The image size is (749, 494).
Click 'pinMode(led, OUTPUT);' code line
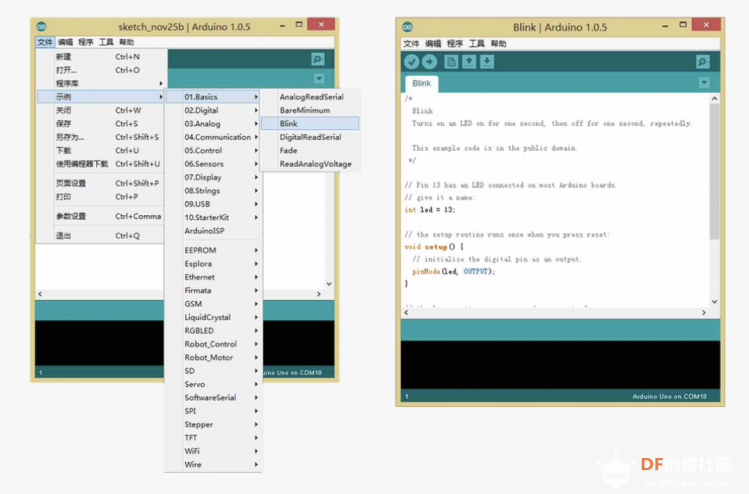[453, 271]
